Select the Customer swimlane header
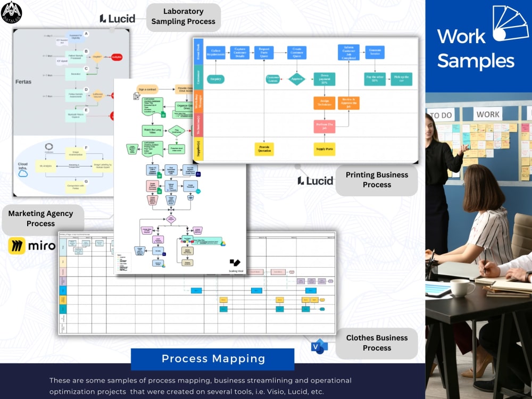Image resolution: width=532 pixels, height=399 pixels. (x=198, y=77)
